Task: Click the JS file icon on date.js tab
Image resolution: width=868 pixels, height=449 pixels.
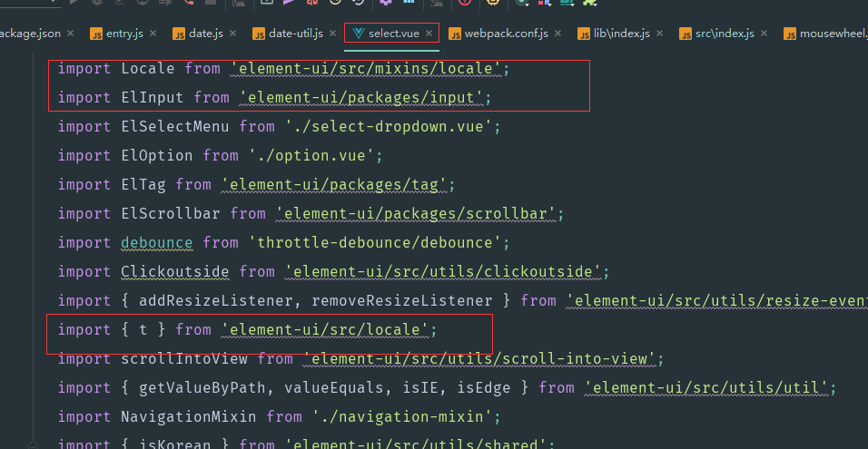Action: [x=179, y=34]
